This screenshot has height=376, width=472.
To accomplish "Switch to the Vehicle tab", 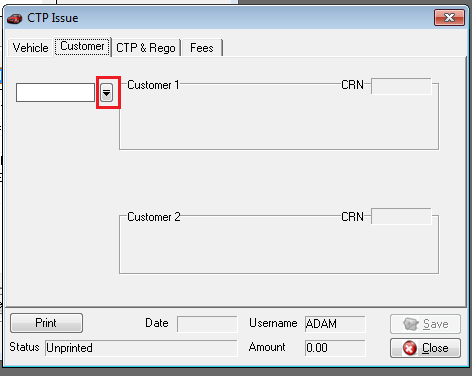I will coord(30,48).
